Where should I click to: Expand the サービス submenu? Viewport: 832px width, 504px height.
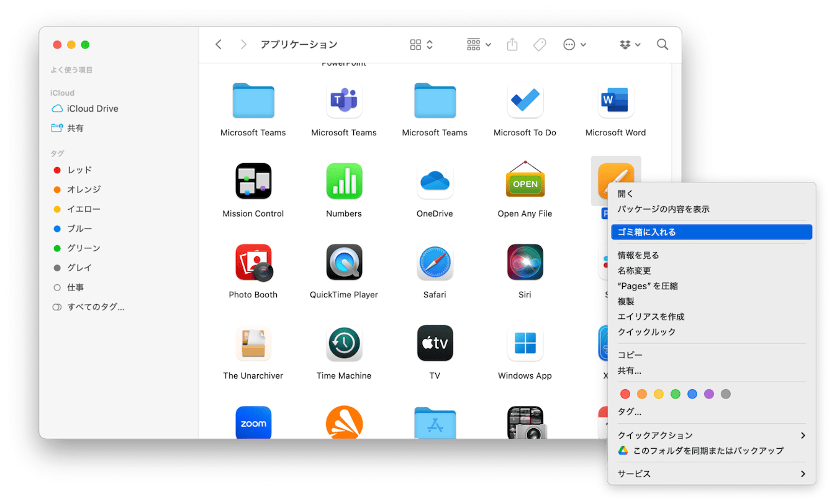click(712, 474)
